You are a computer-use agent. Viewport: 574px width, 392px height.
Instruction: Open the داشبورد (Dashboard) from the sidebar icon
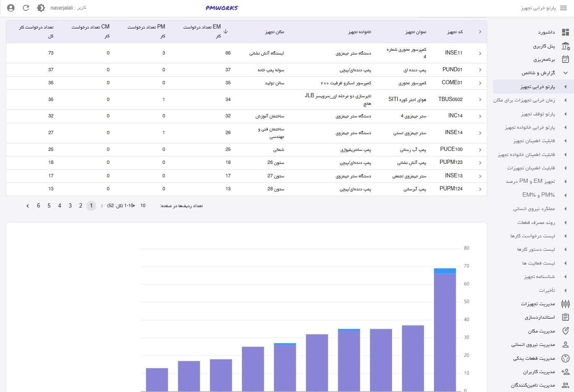[566, 33]
